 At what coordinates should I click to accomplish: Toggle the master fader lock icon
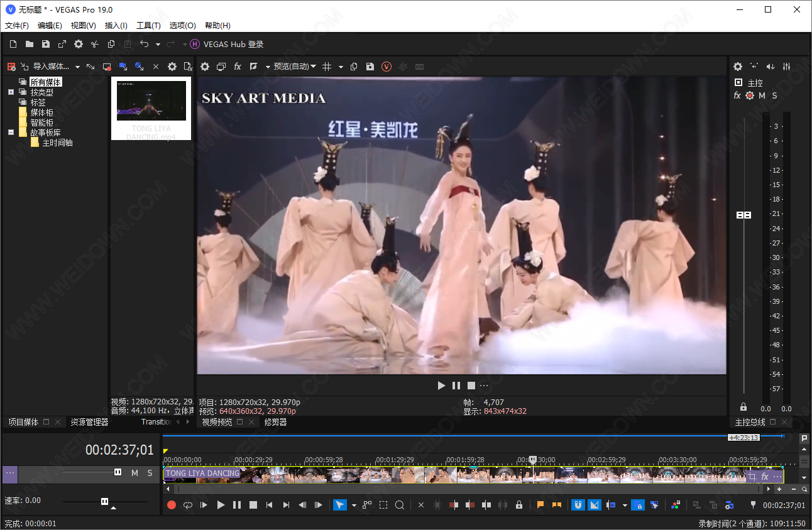[x=743, y=407]
